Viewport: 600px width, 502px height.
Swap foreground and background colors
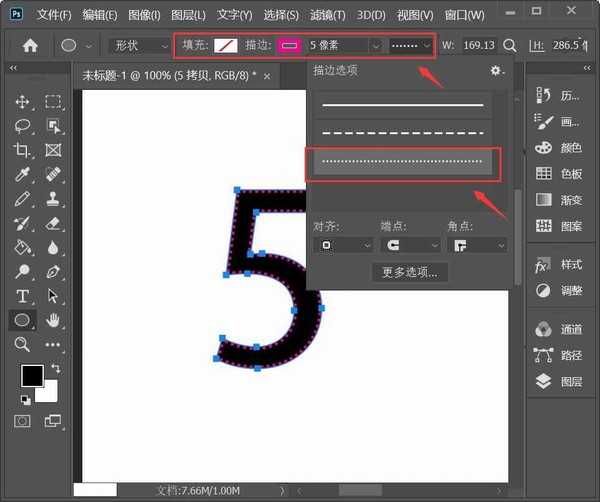tap(56, 368)
